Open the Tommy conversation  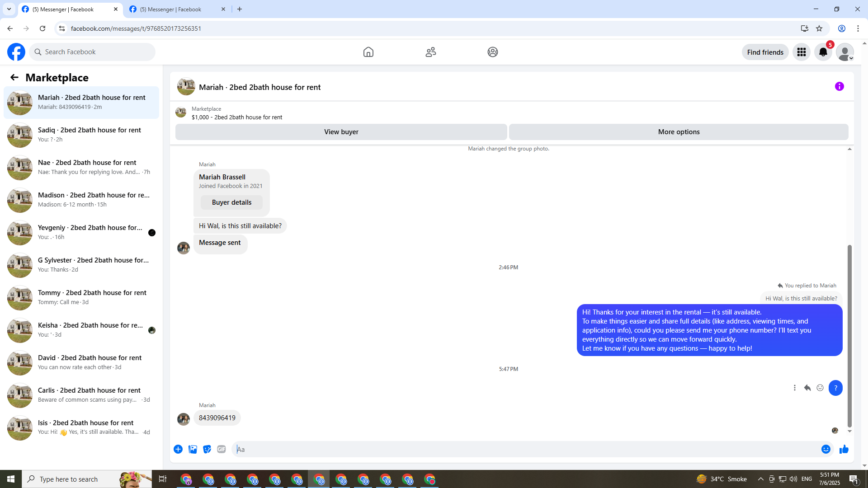point(81,298)
